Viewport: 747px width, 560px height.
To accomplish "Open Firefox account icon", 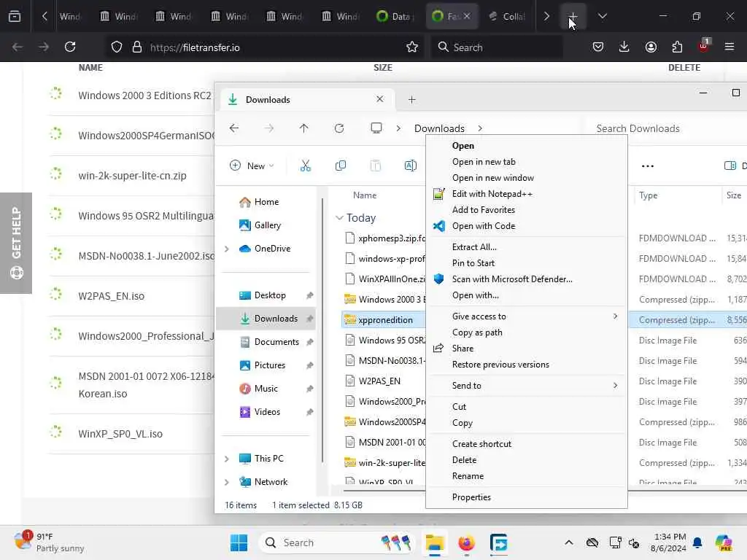I will click(x=651, y=47).
